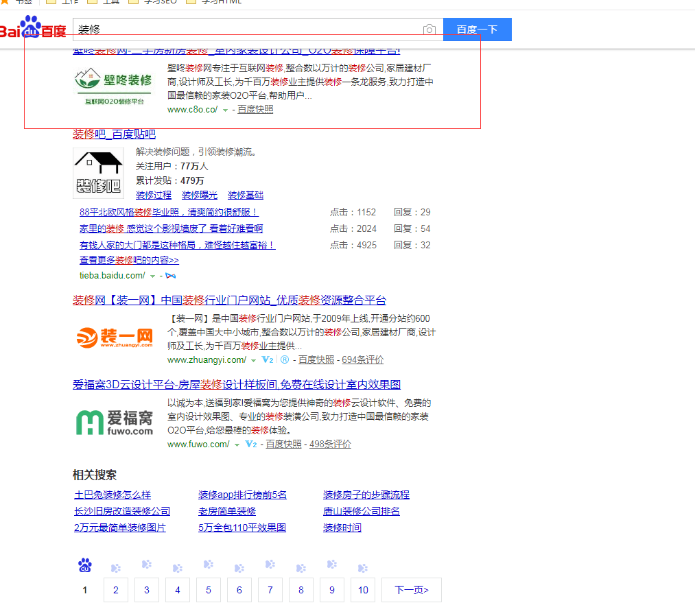Open the 装修网【装一网】 result title

coord(230,300)
